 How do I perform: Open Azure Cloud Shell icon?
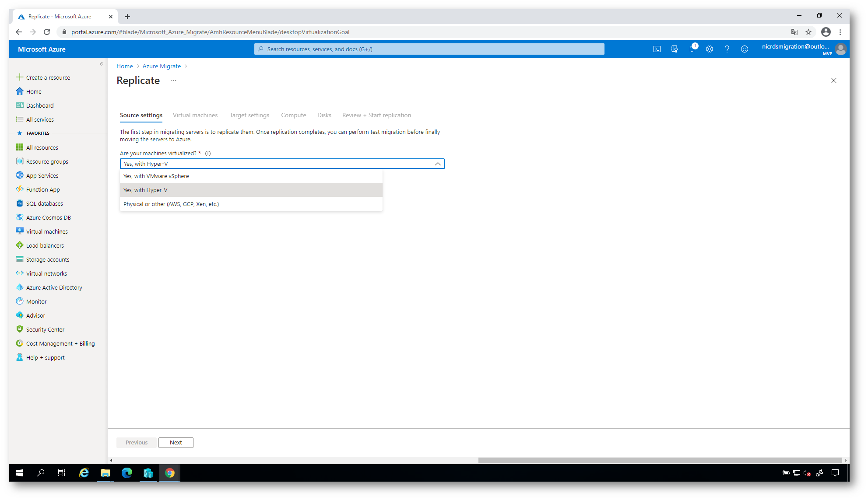(657, 49)
